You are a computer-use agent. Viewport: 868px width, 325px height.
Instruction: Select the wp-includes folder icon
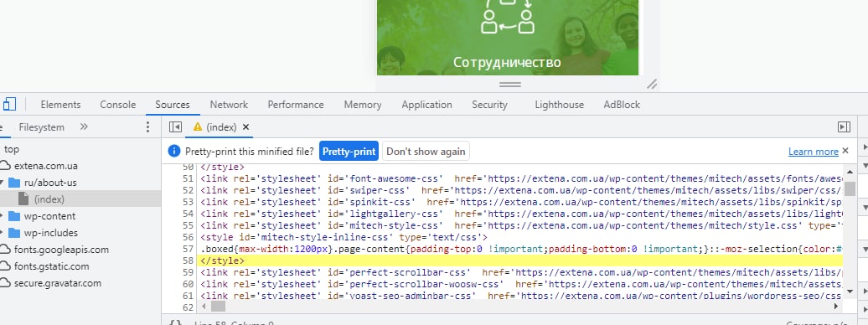click(x=14, y=233)
